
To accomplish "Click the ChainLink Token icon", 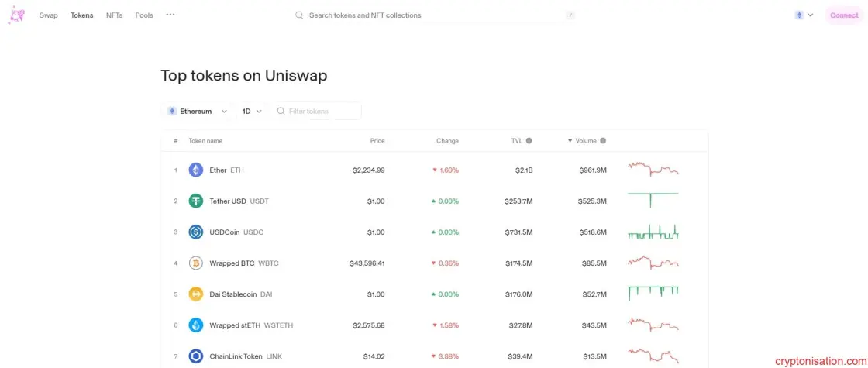I will tap(196, 356).
